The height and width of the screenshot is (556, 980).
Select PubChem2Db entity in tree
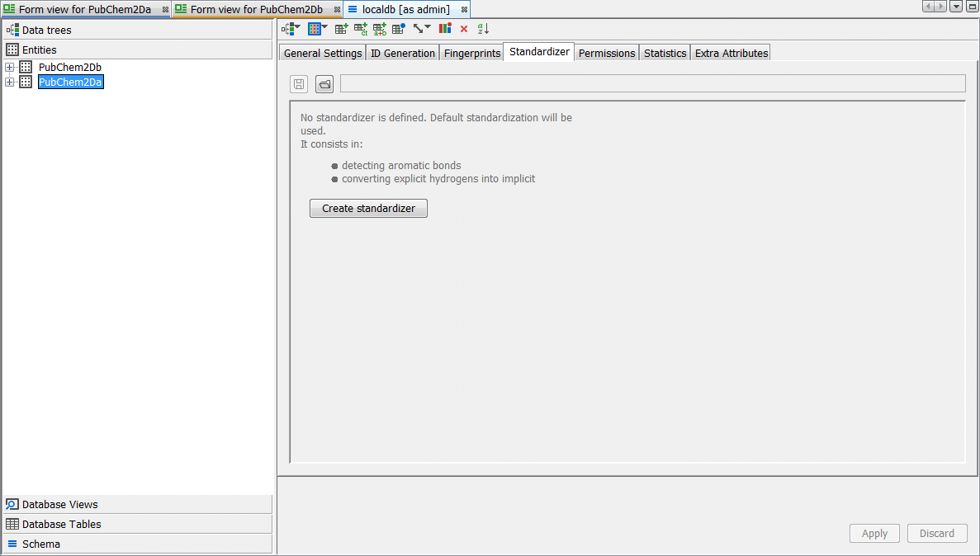click(x=69, y=67)
